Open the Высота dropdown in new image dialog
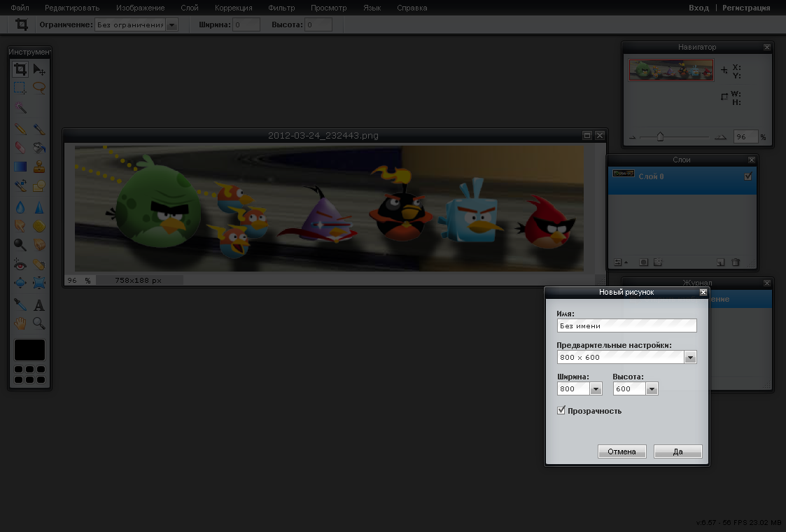Image resolution: width=786 pixels, height=532 pixels. (x=652, y=388)
